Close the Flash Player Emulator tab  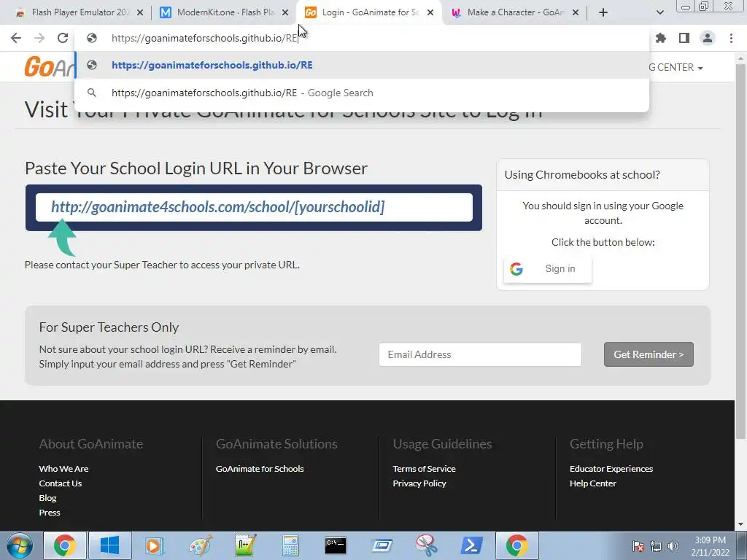point(139,12)
